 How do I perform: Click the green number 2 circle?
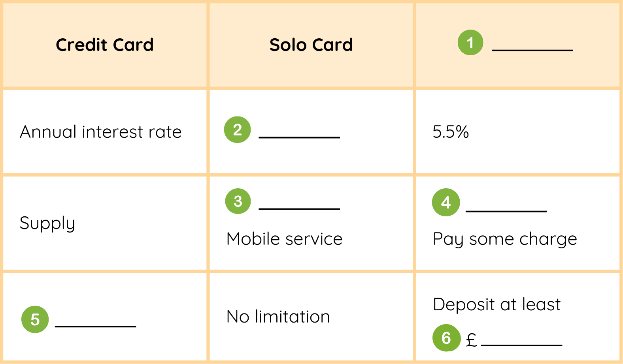tap(237, 129)
